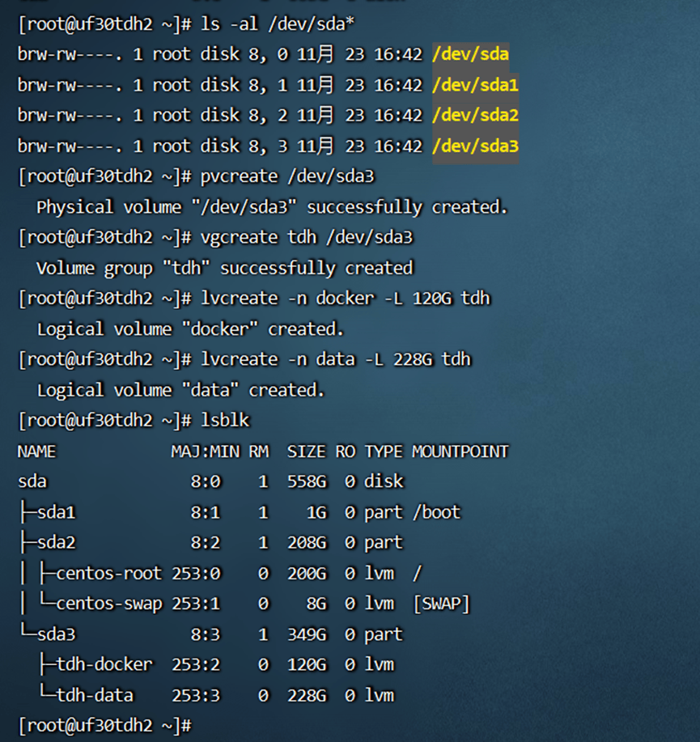Click the 'centos-swap' volume name
This screenshot has width=700, height=742.
click(x=109, y=604)
